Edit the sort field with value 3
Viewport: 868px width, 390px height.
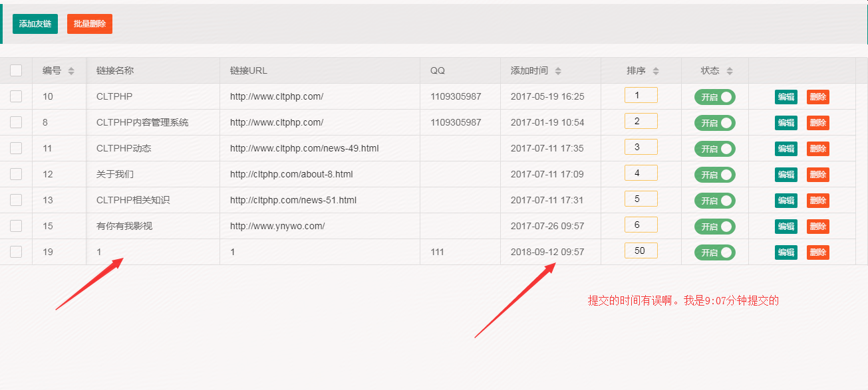[641, 147]
